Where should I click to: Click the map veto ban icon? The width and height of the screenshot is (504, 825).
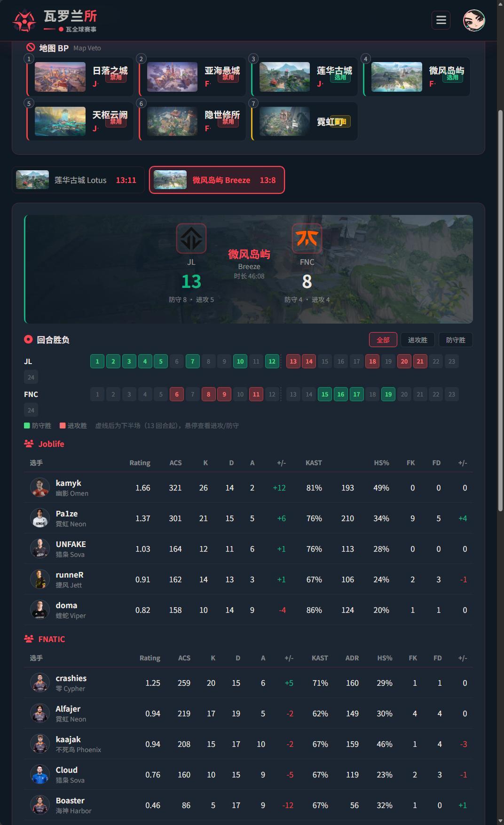pos(31,48)
